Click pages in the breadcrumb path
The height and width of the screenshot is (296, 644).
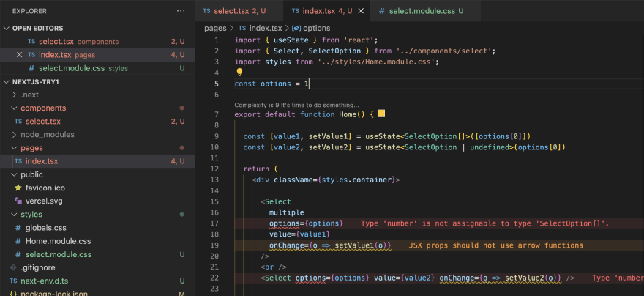(215, 28)
